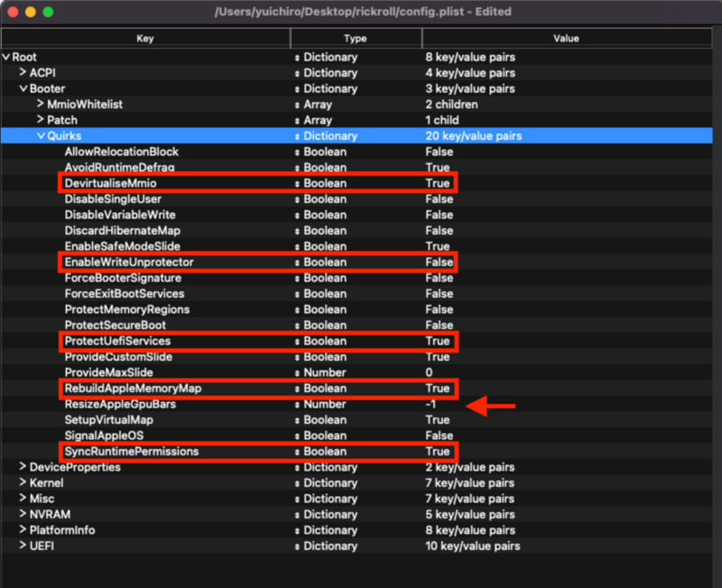This screenshot has width=722, height=588.
Task: Select the ProtectSecureBoot key
Action: [116, 325]
